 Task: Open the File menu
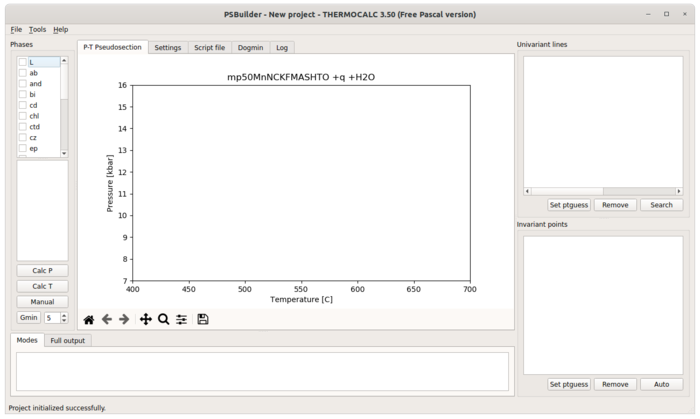pyautogui.click(x=16, y=29)
